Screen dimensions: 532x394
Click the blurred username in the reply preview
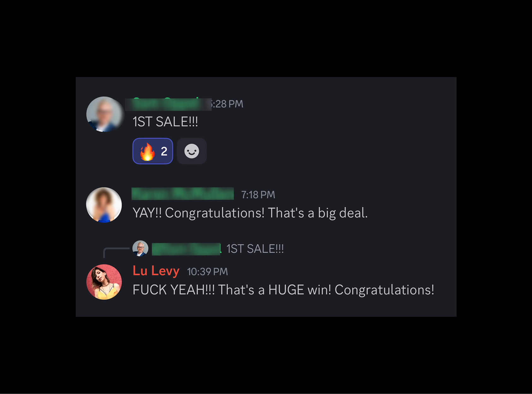[186, 249]
